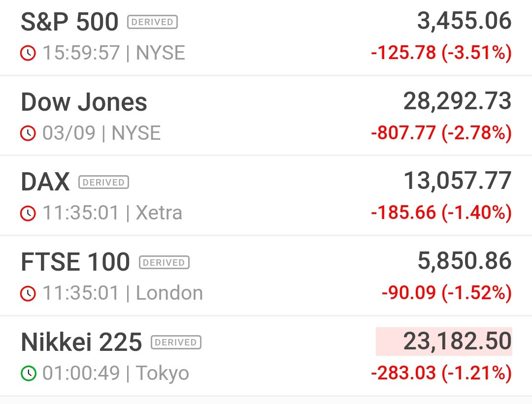Click the red clock icon under DAX

point(28,213)
